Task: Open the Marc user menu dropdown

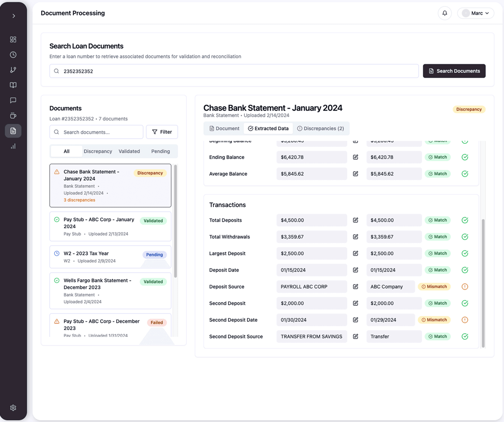Action: (476, 13)
